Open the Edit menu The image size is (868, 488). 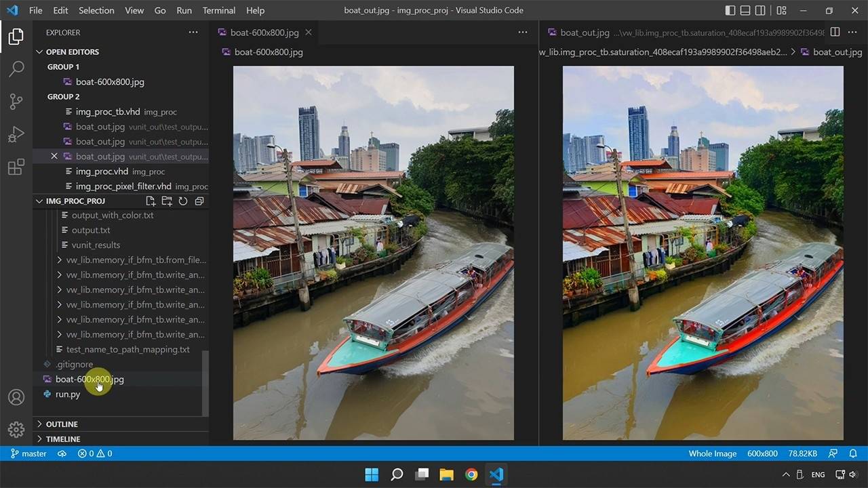(x=60, y=10)
